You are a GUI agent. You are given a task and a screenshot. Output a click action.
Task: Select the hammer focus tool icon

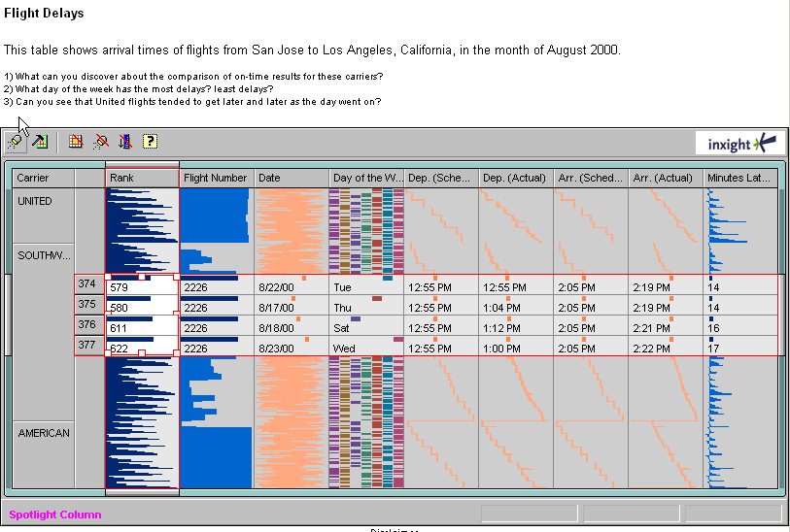(x=40, y=142)
